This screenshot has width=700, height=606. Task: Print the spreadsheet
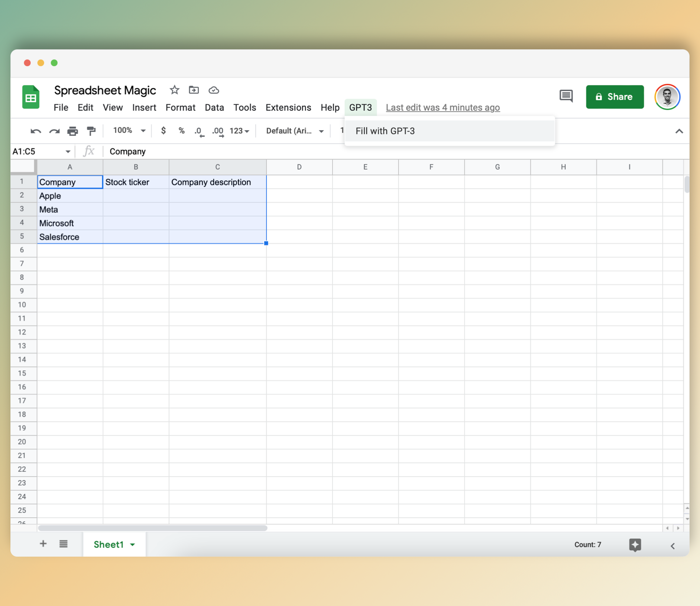73,131
